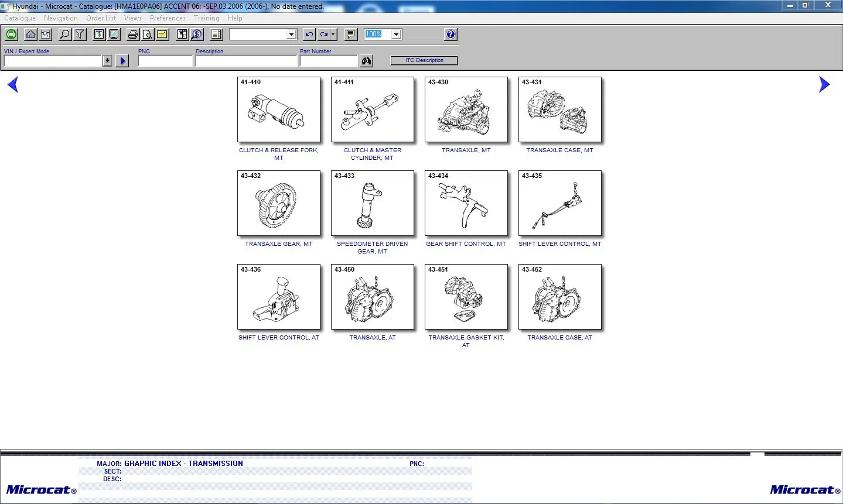Open thumbnail 43-433 Speedometer Driven Gear
The width and height of the screenshot is (843, 504).
click(x=373, y=203)
